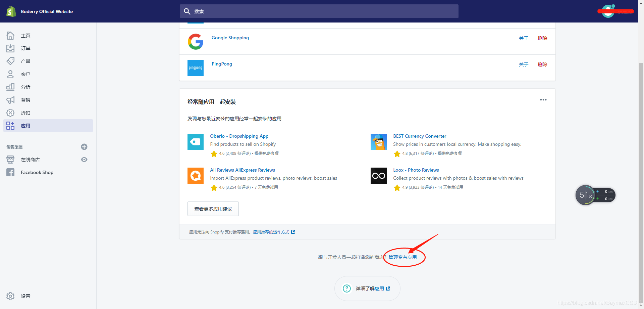Click the Loox infinity app icon
The height and width of the screenshot is (309, 644).
point(379,176)
